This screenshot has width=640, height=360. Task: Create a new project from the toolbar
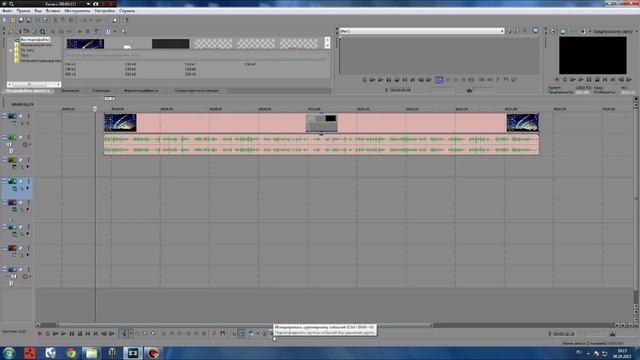(x=4, y=20)
